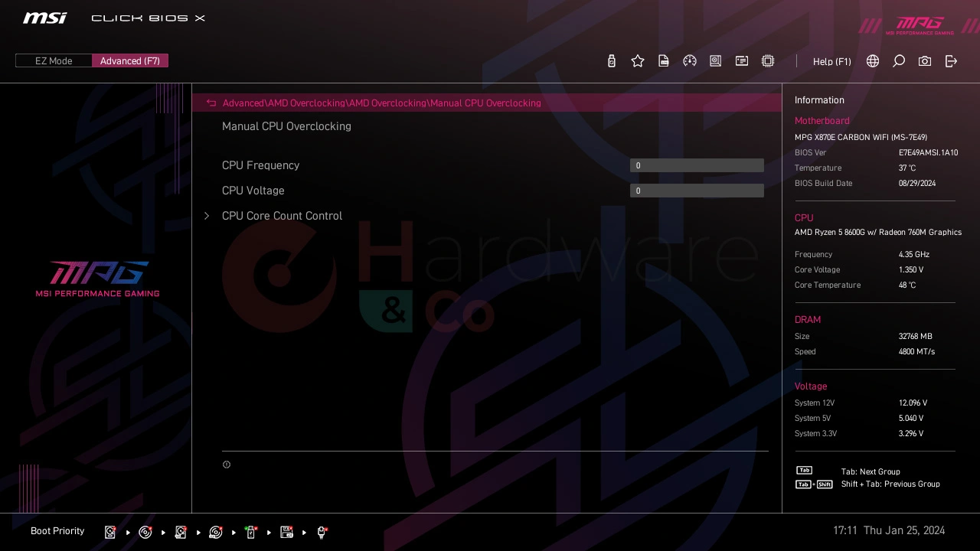980x551 pixels.
Task: Click the Boot Priority label
Action: (x=57, y=531)
